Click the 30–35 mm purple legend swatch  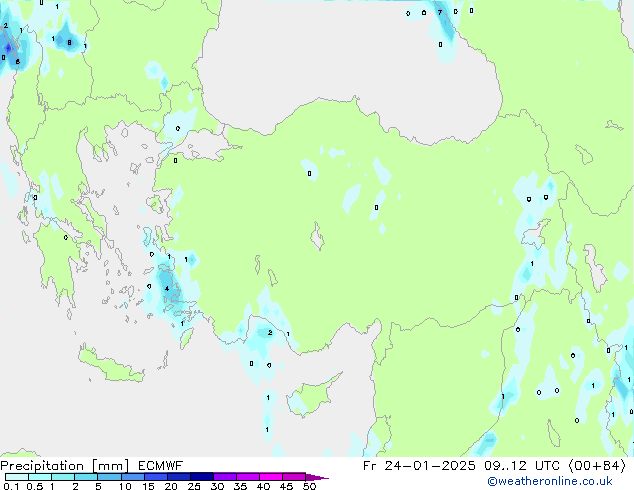[x=224, y=477]
